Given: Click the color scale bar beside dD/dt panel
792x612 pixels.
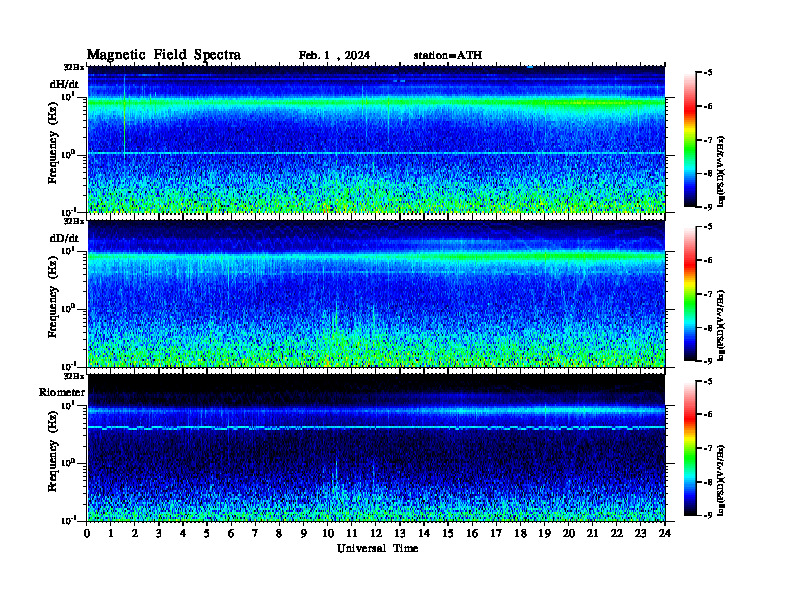Looking at the screenshot, I should tap(690, 294).
